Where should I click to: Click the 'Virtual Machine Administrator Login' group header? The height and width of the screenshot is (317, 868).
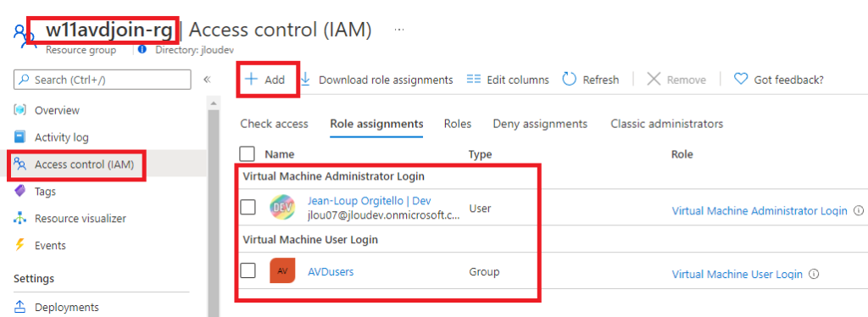coord(334,177)
